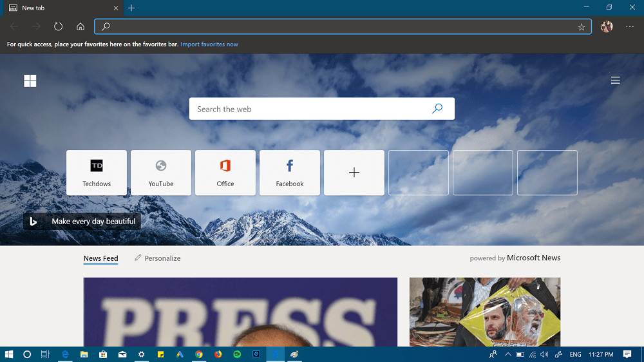Open Cortana circle in taskbar
Screen dimensions: 644x362
point(27,354)
